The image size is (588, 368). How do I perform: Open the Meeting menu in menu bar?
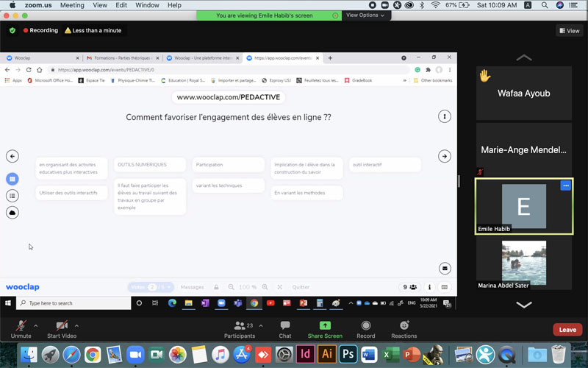[x=72, y=5]
